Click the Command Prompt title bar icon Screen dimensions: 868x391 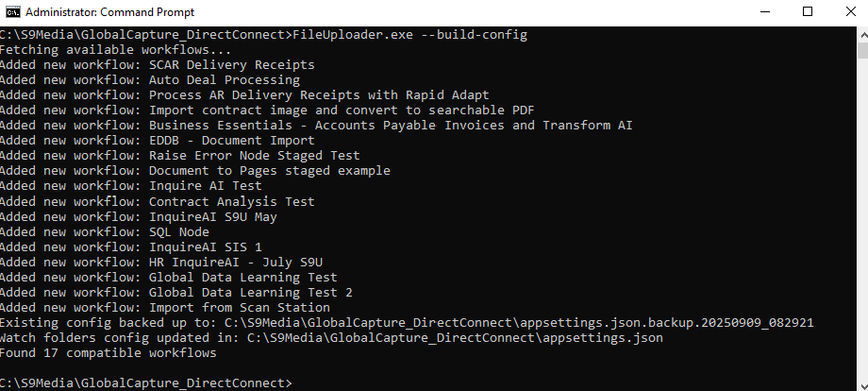click(x=13, y=12)
